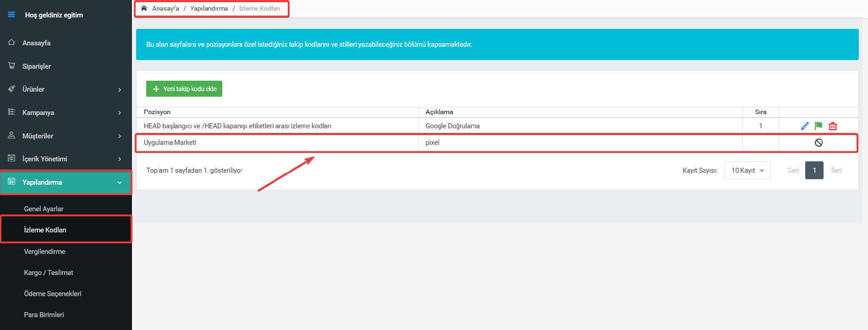Click the breadcrumb home icon
Viewport: 868px width, 330px height.
[x=144, y=8]
